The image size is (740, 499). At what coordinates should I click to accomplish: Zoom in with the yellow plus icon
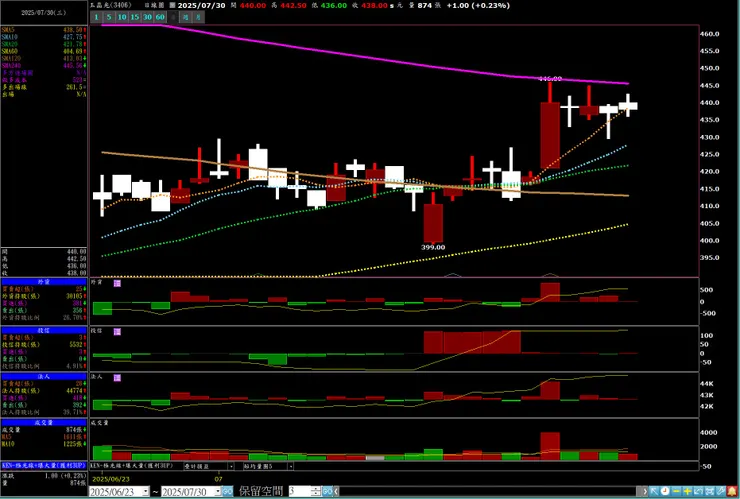pos(687,491)
